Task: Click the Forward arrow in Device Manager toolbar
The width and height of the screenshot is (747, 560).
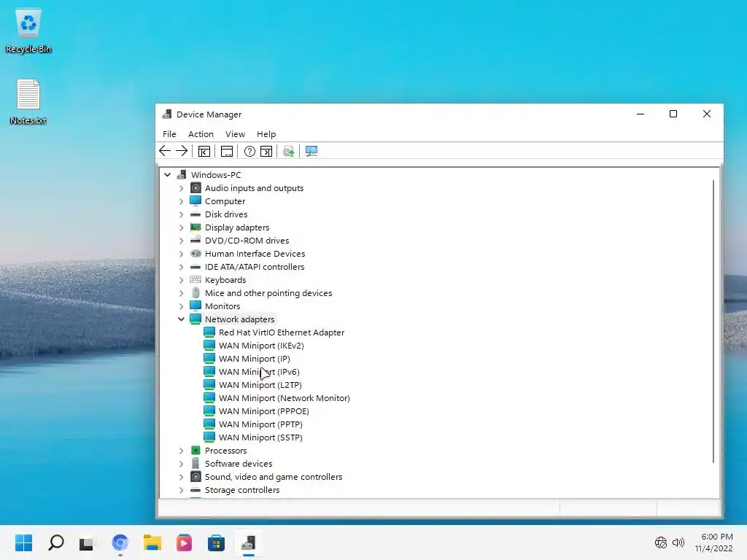Action: coord(182,151)
